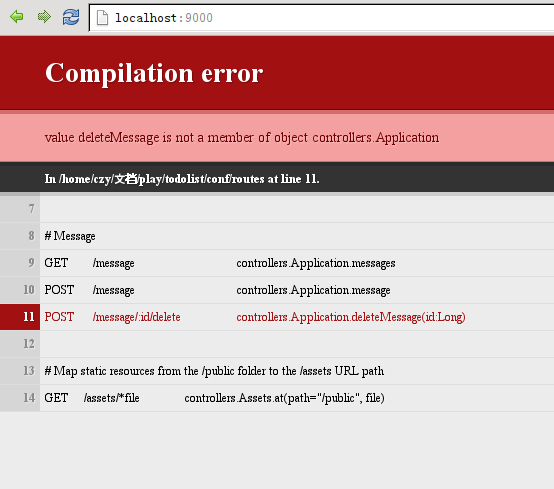The width and height of the screenshot is (554, 489).
Task: Click line number 12 in gutter
Action: 29,344
